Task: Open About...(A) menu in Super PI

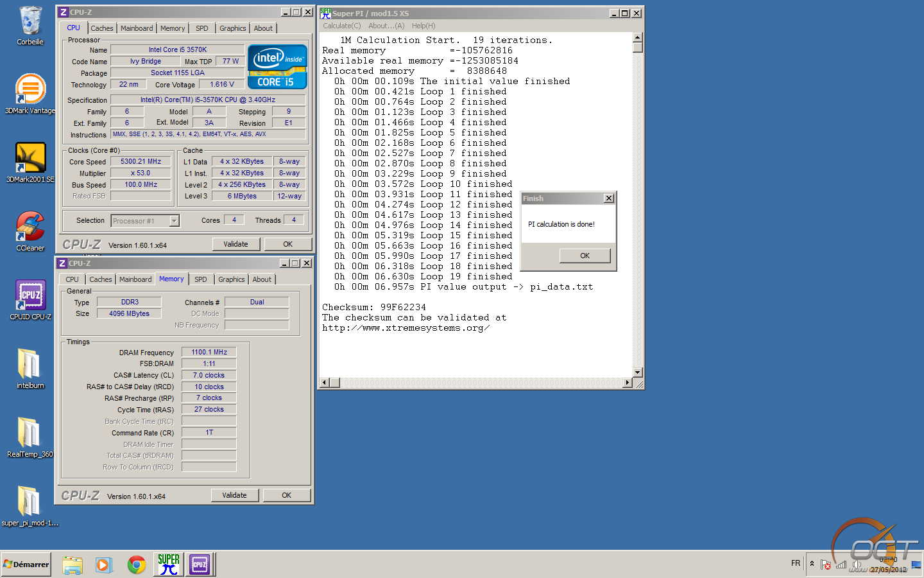Action: 386,26
